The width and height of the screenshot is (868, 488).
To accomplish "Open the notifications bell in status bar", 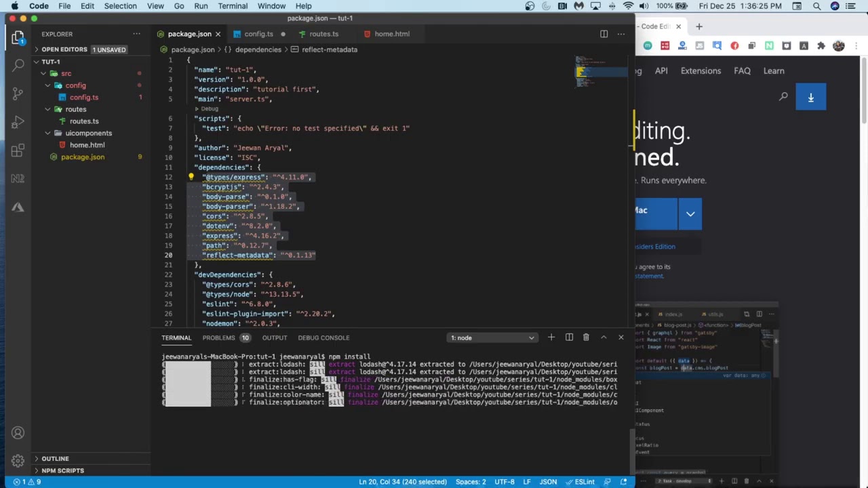I will coord(623,482).
